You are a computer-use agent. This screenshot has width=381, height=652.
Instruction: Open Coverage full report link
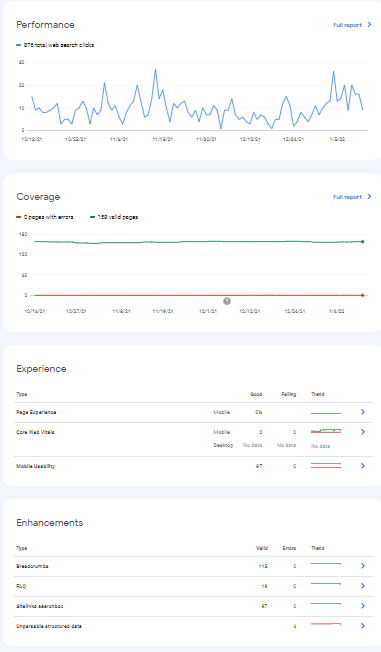click(x=347, y=197)
